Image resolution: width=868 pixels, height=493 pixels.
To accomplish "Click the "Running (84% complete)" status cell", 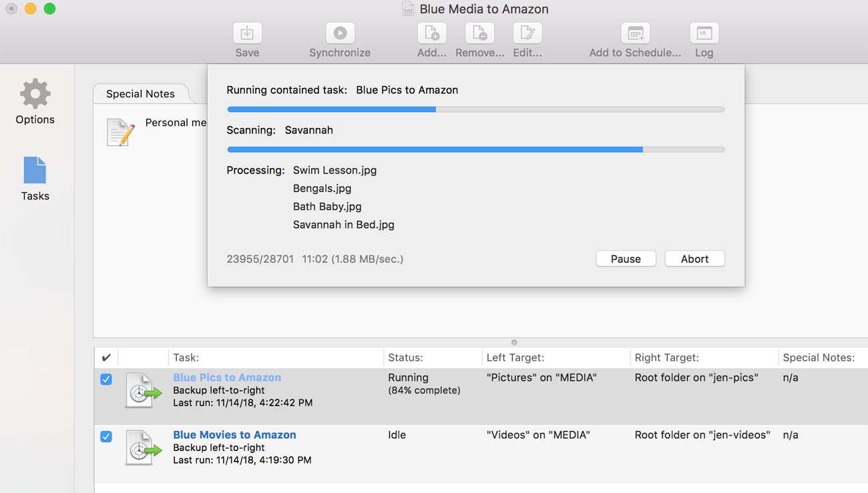I will click(424, 384).
